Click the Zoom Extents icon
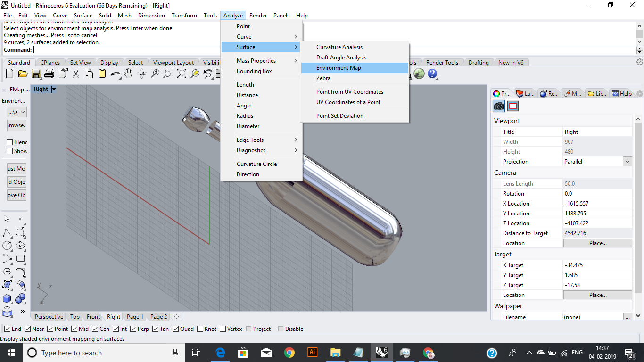644x362 pixels. [181, 74]
